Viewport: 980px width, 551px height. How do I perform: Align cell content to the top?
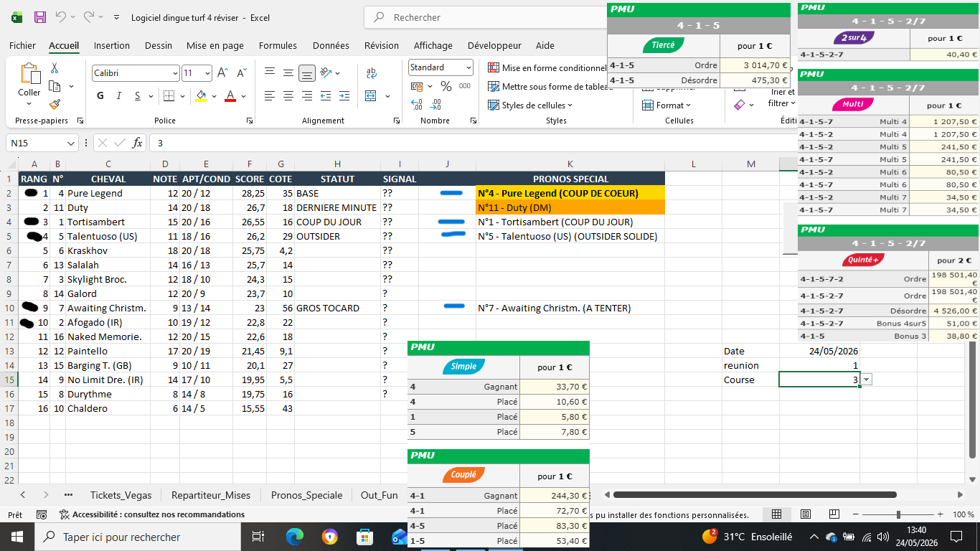(x=270, y=72)
